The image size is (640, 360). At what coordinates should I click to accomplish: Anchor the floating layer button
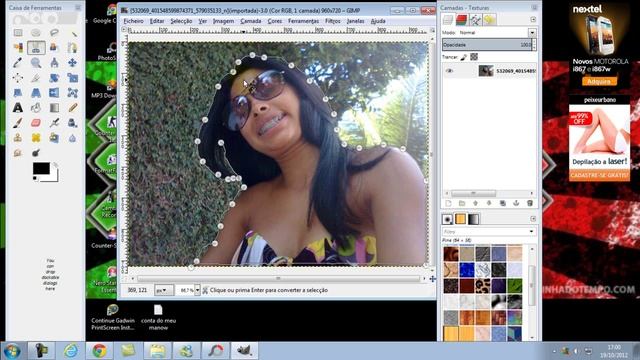coord(516,203)
